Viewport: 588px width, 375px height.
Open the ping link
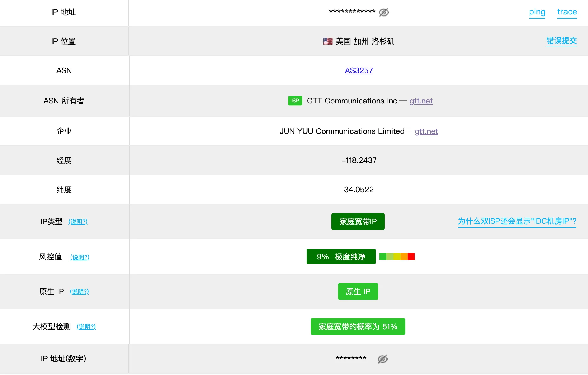click(x=537, y=12)
